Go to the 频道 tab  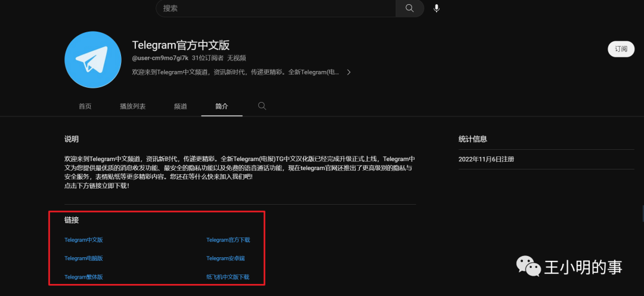pos(180,106)
